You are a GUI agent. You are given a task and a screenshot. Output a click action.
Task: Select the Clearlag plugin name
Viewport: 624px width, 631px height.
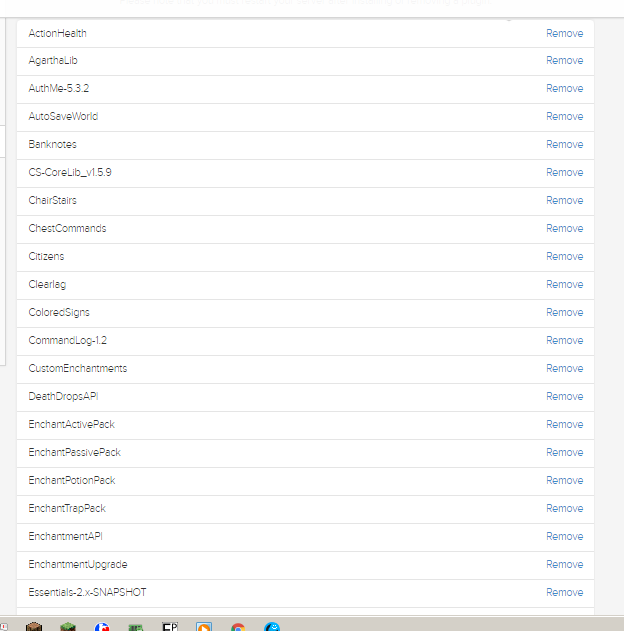point(47,285)
